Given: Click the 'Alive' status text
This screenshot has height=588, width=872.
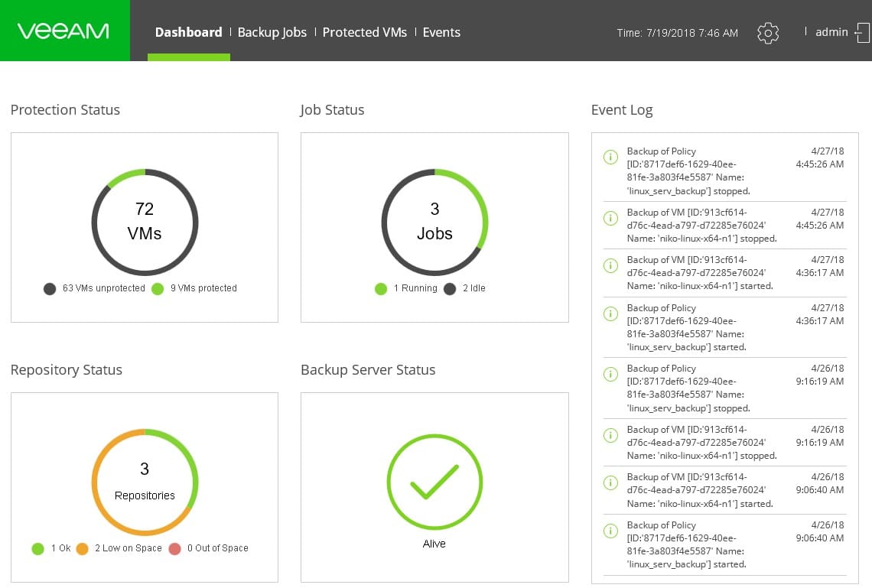Looking at the screenshot, I should 434,544.
